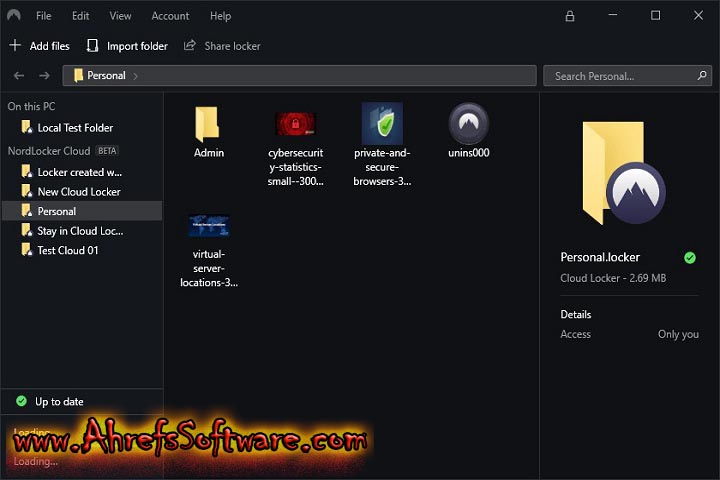Open the Account menu

point(170,16)
